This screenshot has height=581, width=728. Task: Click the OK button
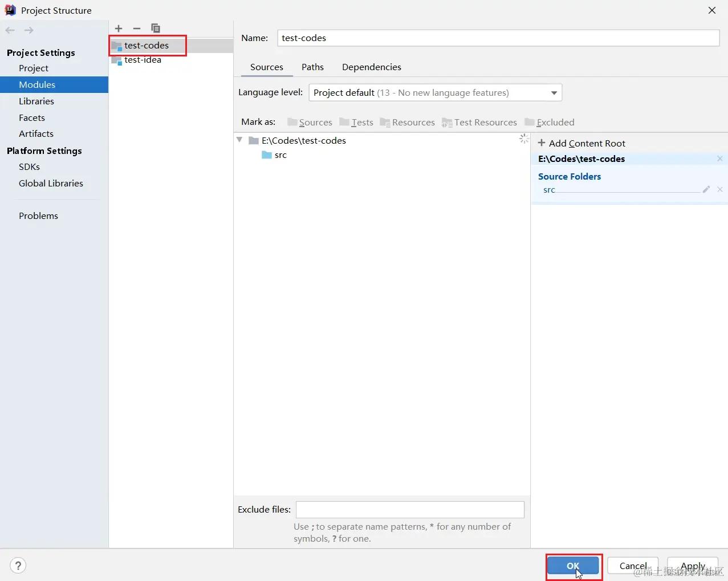tap(573, 566)
